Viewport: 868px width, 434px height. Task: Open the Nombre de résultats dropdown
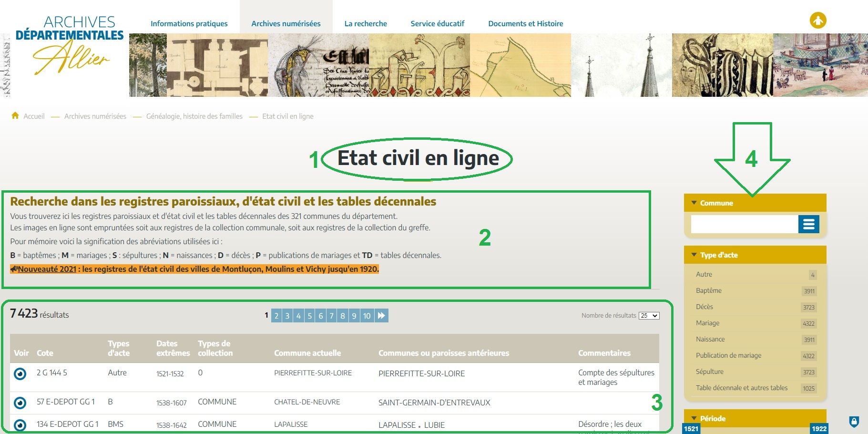(x=649, y=316)
